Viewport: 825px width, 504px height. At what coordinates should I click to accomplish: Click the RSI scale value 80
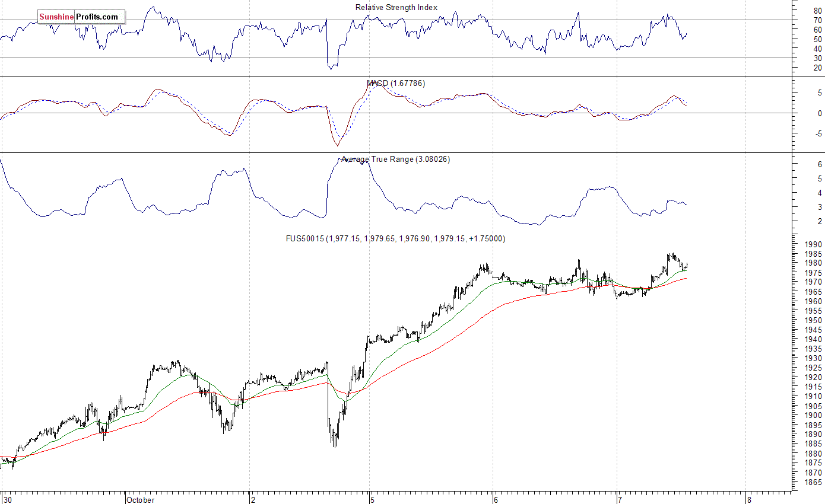pos(817,11)
